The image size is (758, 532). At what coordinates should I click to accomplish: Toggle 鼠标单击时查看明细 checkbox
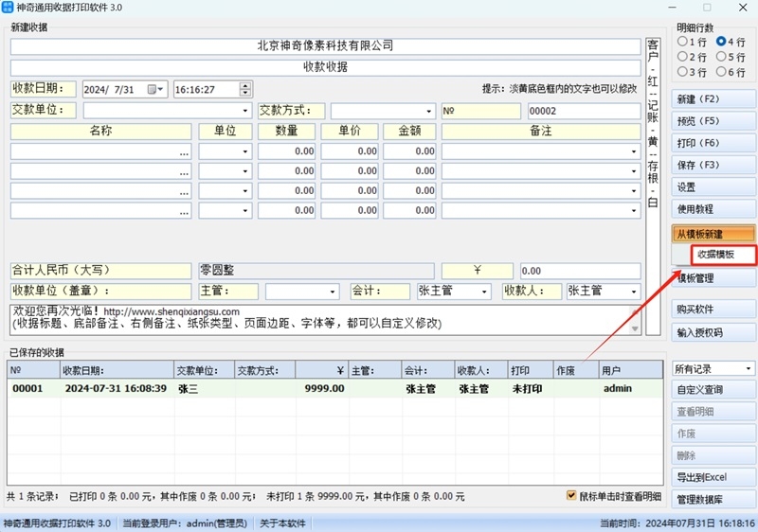(x=571, y=495)
